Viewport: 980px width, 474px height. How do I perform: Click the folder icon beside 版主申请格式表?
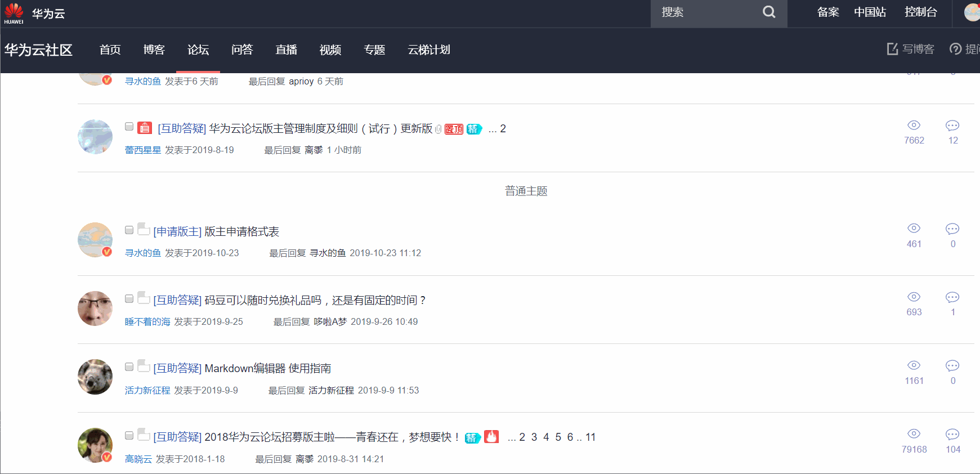pyautogui.click(x=144, y=229)
